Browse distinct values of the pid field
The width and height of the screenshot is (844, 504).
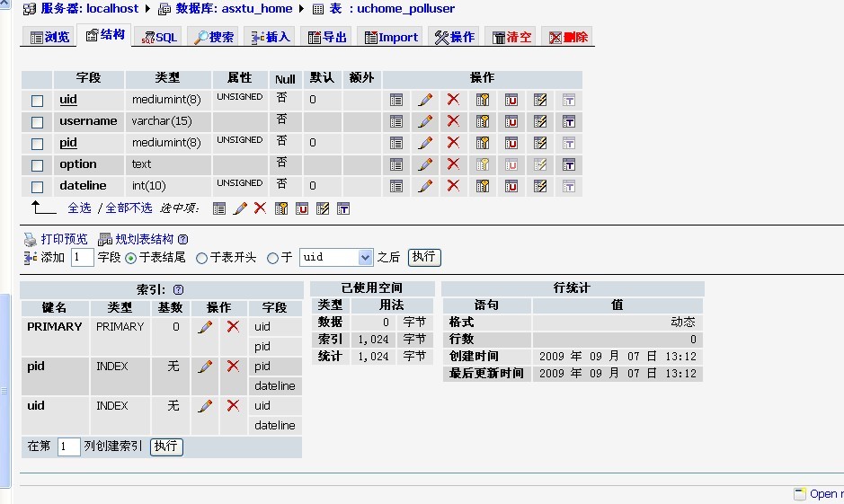pos(396,143)
